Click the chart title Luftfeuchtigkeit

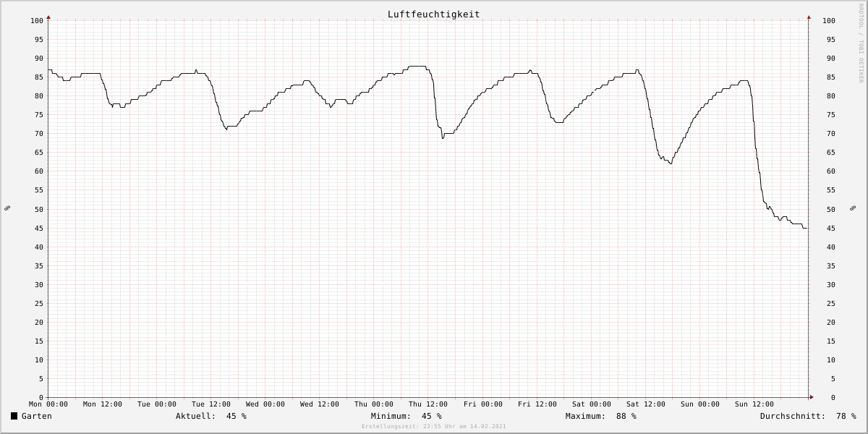click(433, 14)
